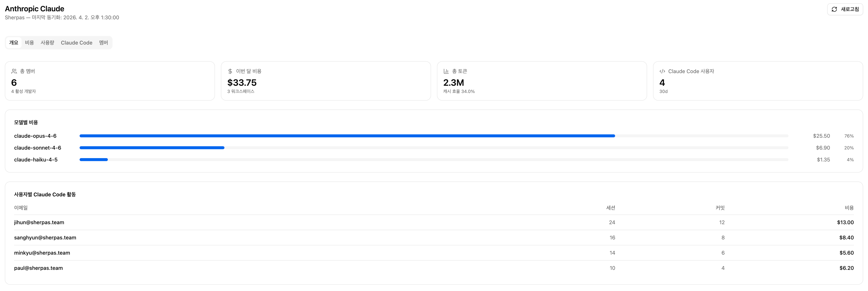This screenshot has height=291, width=868.
Task: Click the bar chart icon in 총 토큰 card
Action: [446, 71]
